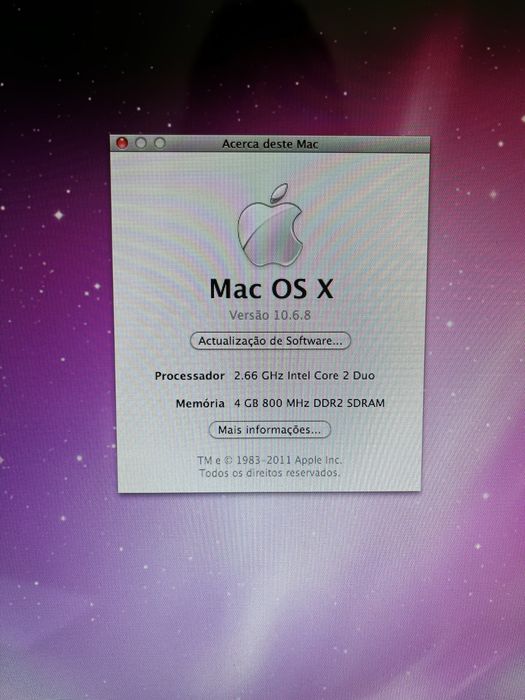Click the Todos os direitos reservados text
525x700 pixels.
(x=270, y=472)
